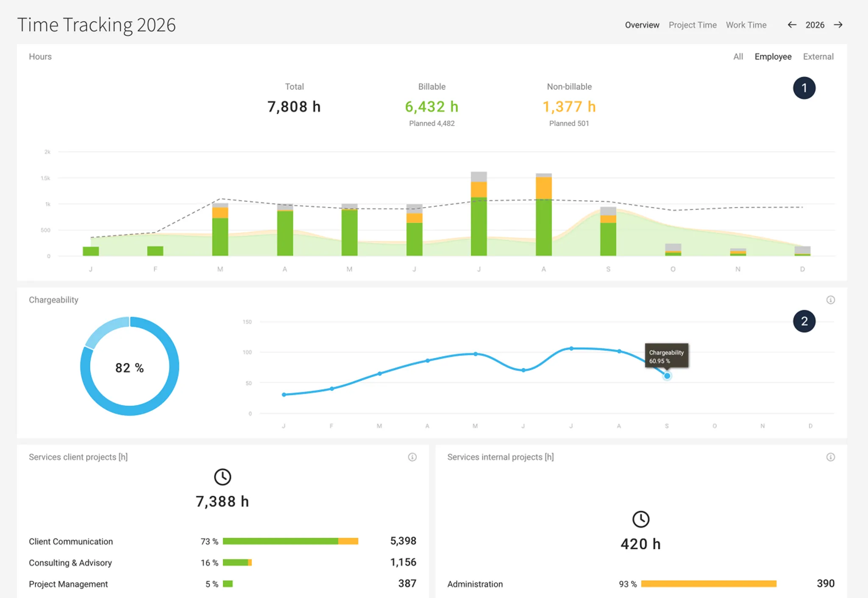
Task: Click clock icon above 420 h
Action: pyautogui.click(x=641, y=519)
